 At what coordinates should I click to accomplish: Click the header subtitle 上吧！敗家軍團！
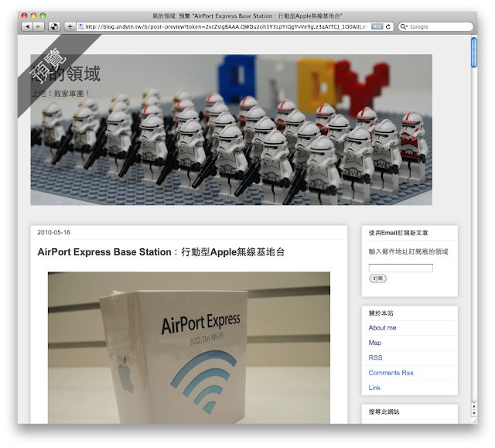click(61, 94)
